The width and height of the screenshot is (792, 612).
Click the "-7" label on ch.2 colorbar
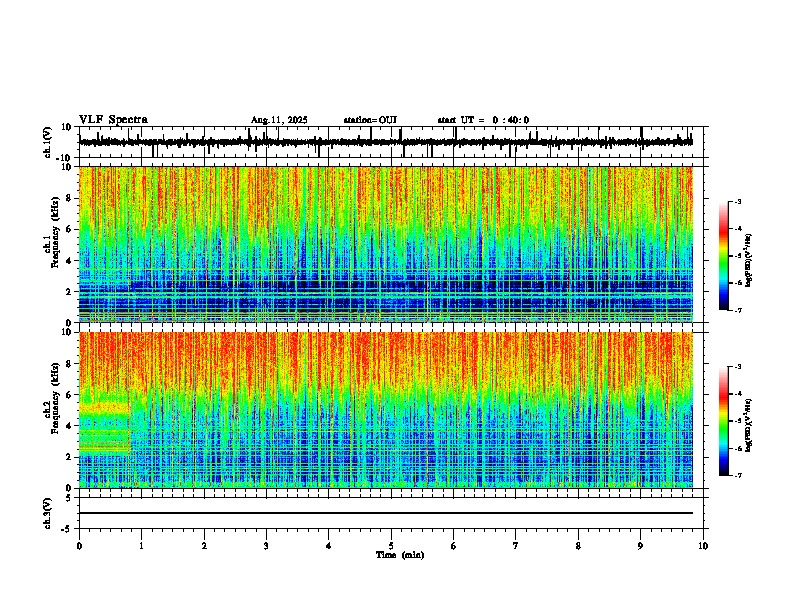(738, 476)
